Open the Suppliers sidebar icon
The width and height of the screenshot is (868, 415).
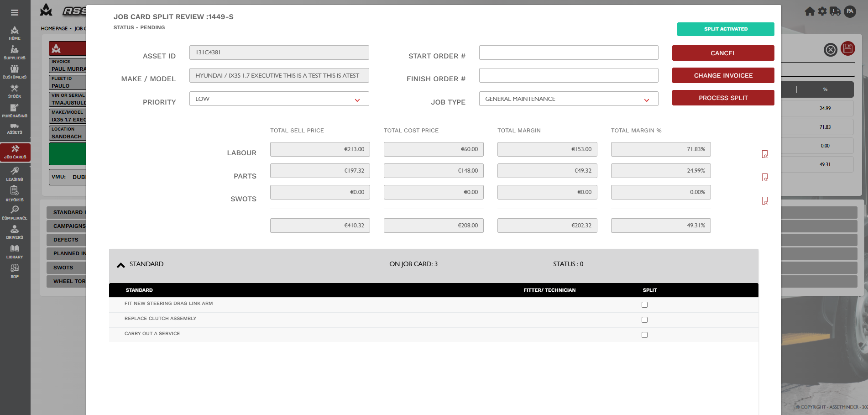coord(15,53)
